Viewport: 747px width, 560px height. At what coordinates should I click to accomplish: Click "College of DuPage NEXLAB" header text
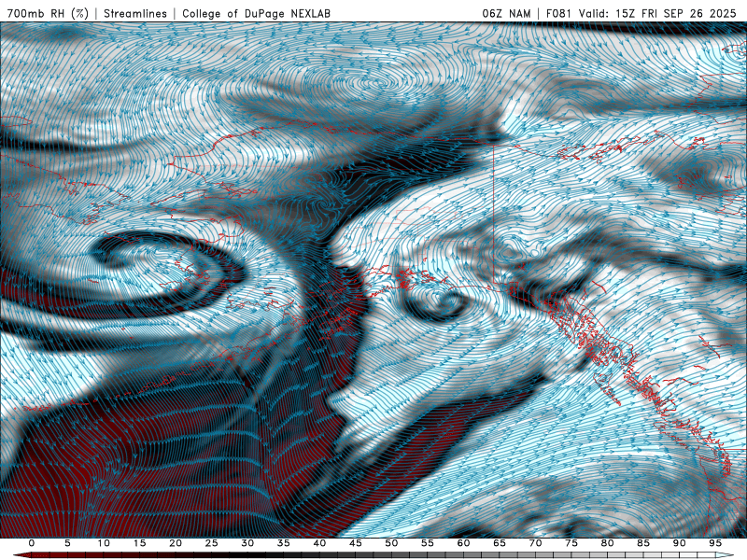(256, 13)
